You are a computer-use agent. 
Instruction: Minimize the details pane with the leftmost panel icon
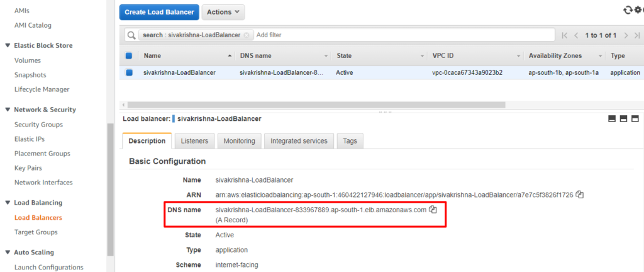(611, 119)
